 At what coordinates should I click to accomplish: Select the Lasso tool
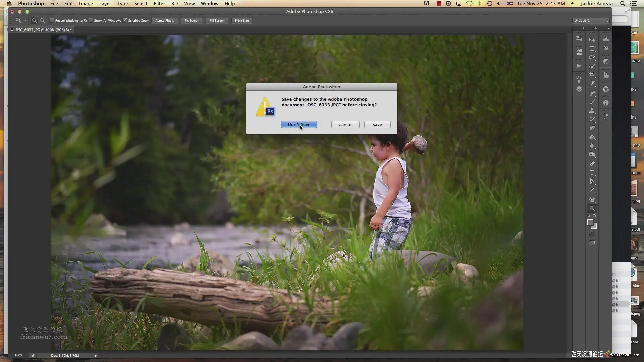coord(592,57)
